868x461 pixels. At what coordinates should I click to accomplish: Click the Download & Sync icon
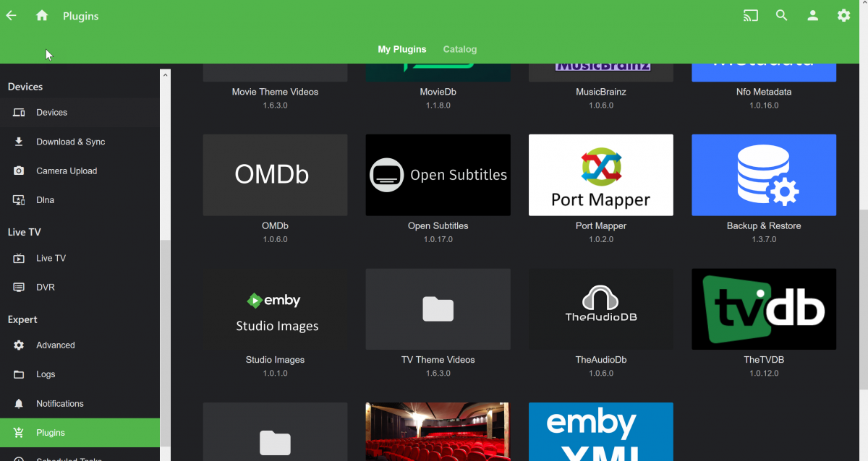pyautogui.click(x=20, y=142)
